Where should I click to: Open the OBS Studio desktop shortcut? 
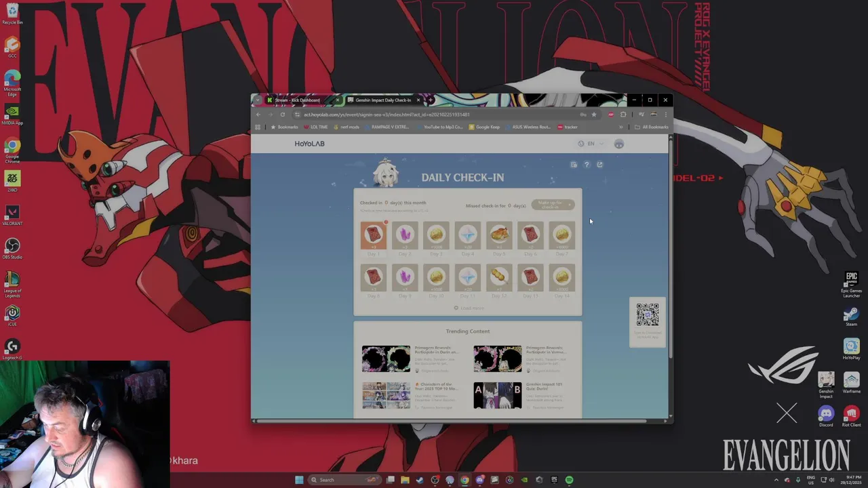pos(12,248)
